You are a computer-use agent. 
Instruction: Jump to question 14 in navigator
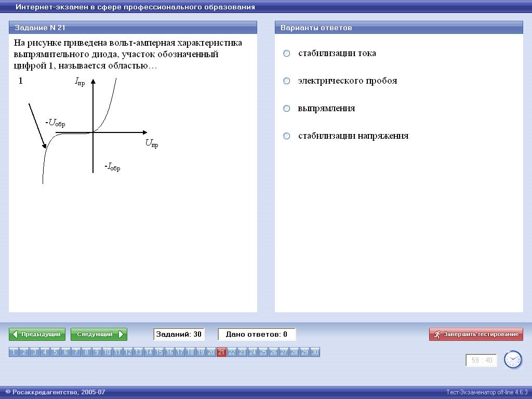(x=149, y=352)
